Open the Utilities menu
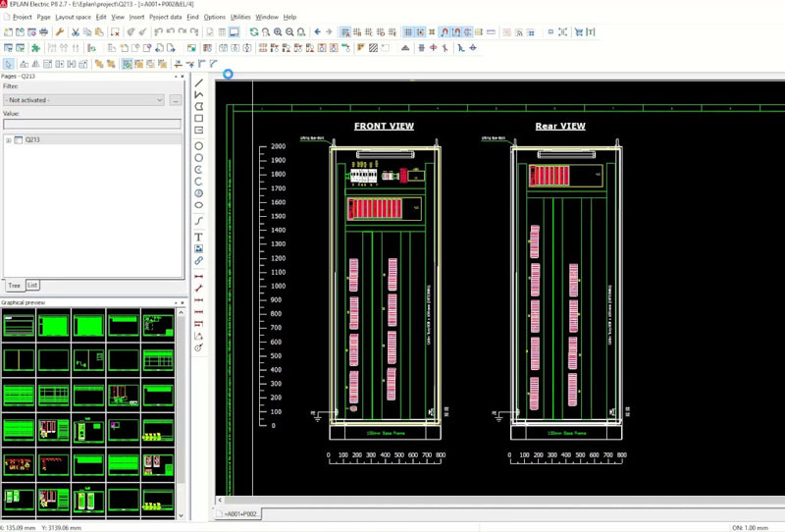Screen dimensions: 785x532 tap(240, 17)
